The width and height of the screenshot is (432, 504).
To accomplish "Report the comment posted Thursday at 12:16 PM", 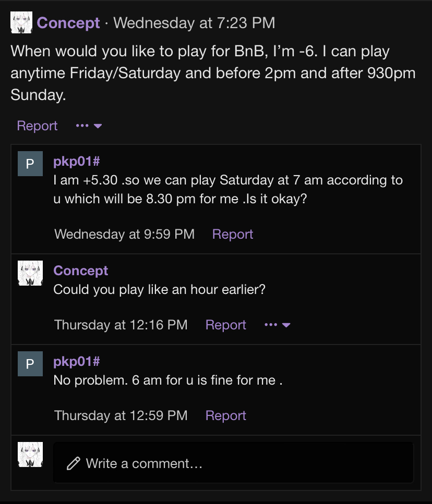I will pyautogui.click(x=226, y=325).
